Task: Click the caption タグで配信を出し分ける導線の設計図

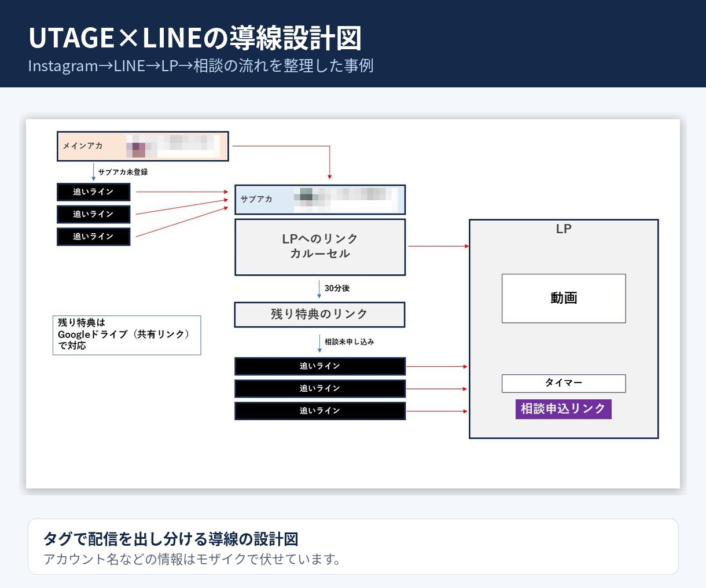Action: click(171, 539)
